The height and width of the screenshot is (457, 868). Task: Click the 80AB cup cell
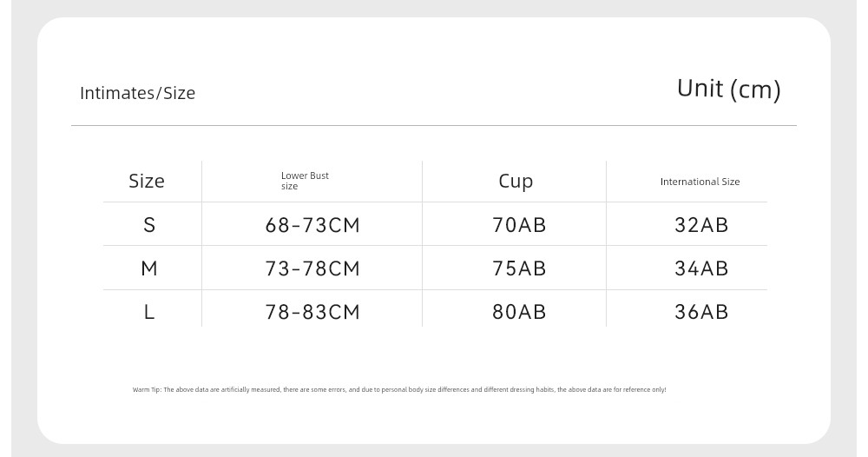pyautogui.click(x=519, y=312)
